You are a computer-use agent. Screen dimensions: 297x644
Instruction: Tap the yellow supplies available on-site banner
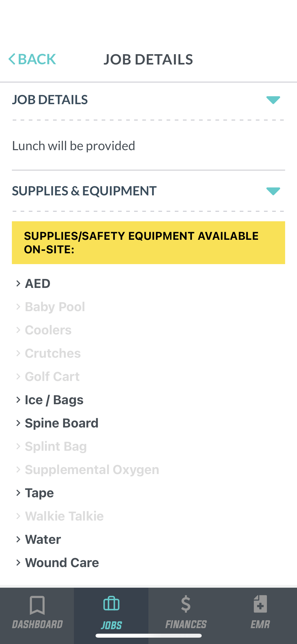coord(148,243)
